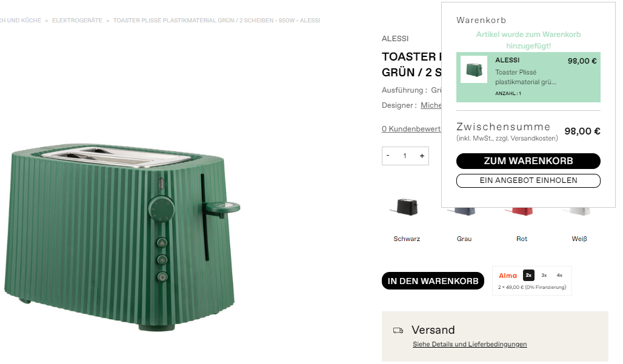This screenshot has height=364, width=623.
Task: Choose the Rot color variant
Action: (x=522, y=239)
